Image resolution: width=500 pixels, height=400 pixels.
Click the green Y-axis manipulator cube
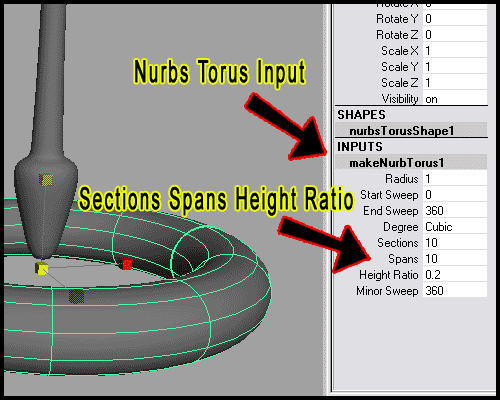(x=46, y=180)
